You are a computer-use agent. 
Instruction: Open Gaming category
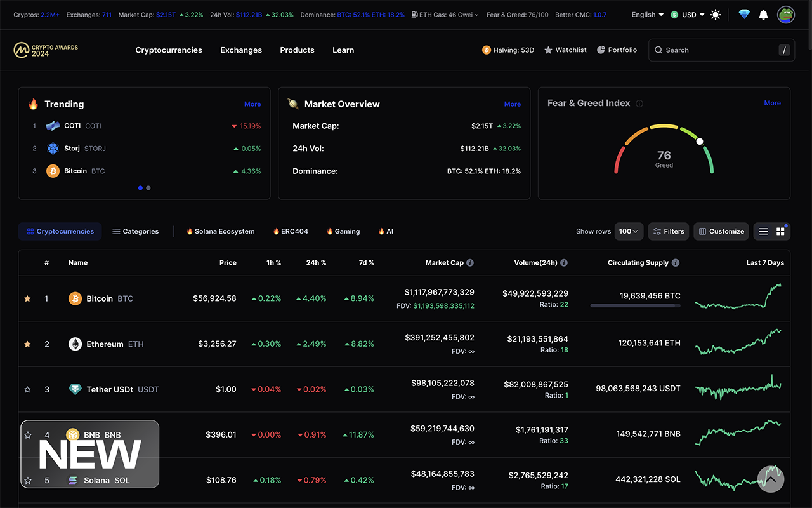pyautogui.click(x=343, y=232)
